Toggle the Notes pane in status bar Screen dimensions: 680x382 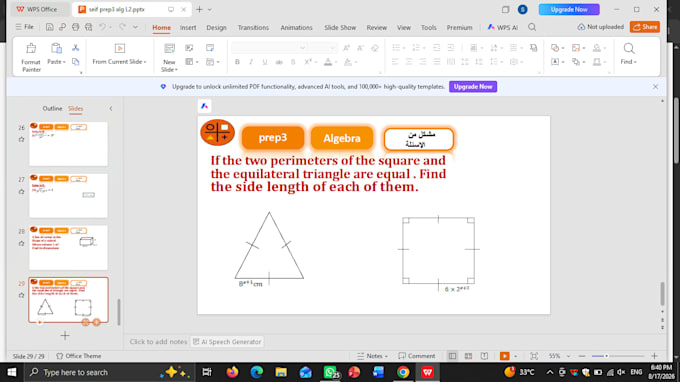372,356
